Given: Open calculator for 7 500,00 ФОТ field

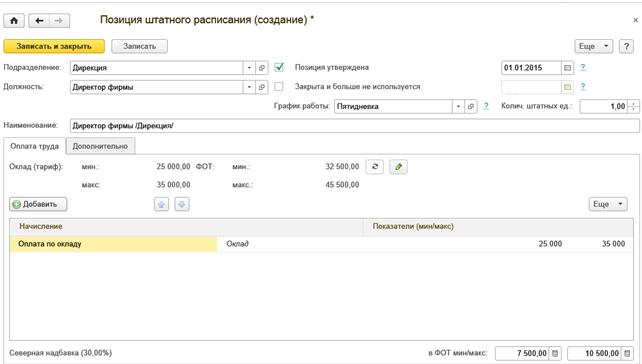Looking at the screenshot, I should coord(555,353).
